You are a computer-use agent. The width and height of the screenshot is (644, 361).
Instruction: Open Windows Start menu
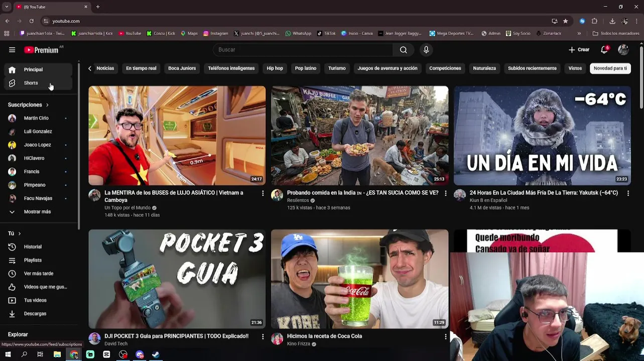[8, 354]
